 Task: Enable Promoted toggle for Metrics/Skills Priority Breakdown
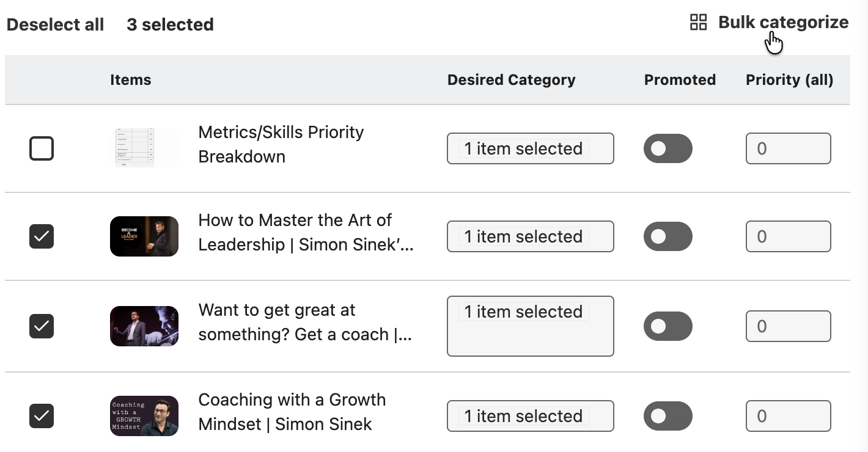(668, 149)
